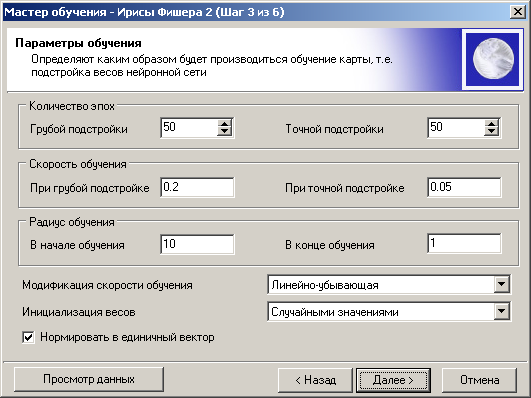Decrease 'Грубой подстройки' epochs with down arrow
The width and height of the screenshot is (531, 398).
click(x=225, y=132)
